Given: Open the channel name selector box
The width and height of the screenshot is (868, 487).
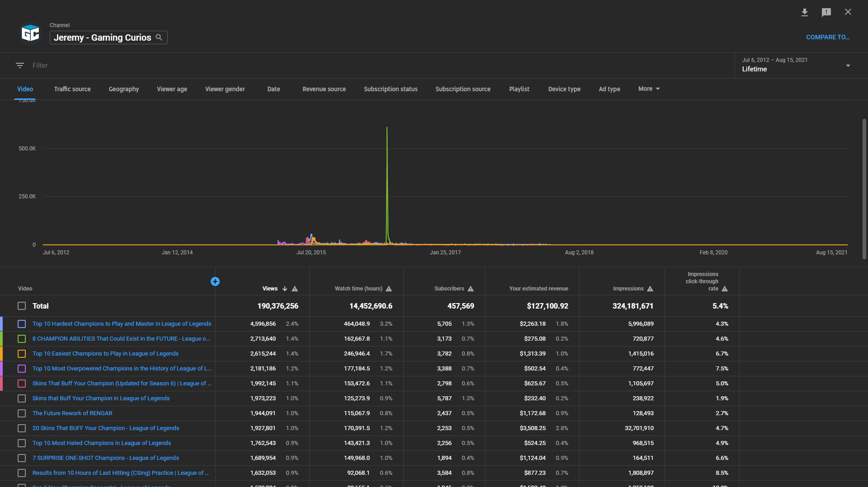Looking at the screenshot, I should 108,37.
